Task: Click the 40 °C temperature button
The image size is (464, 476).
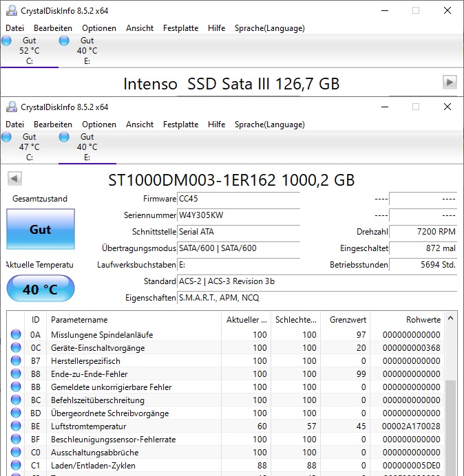Action: click(41, 288)
